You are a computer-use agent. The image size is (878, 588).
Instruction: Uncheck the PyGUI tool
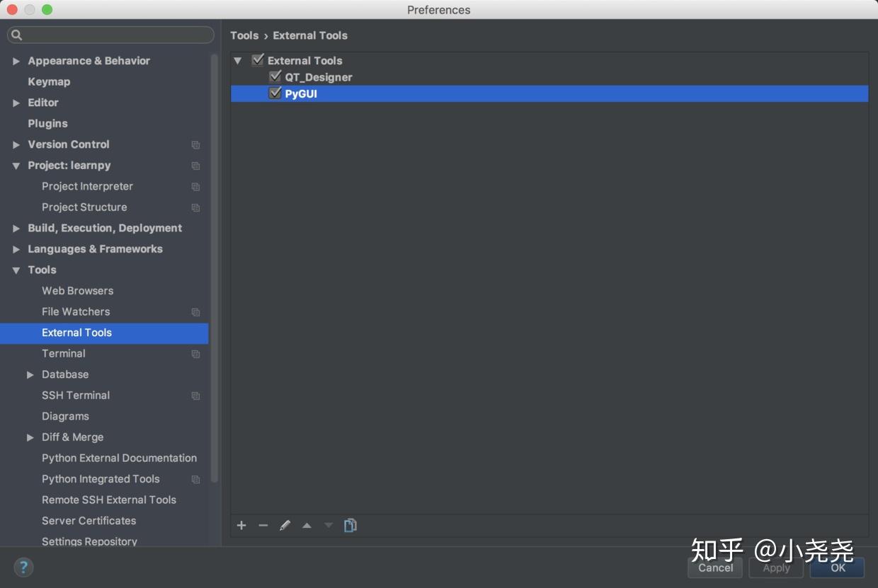[275, 93]
